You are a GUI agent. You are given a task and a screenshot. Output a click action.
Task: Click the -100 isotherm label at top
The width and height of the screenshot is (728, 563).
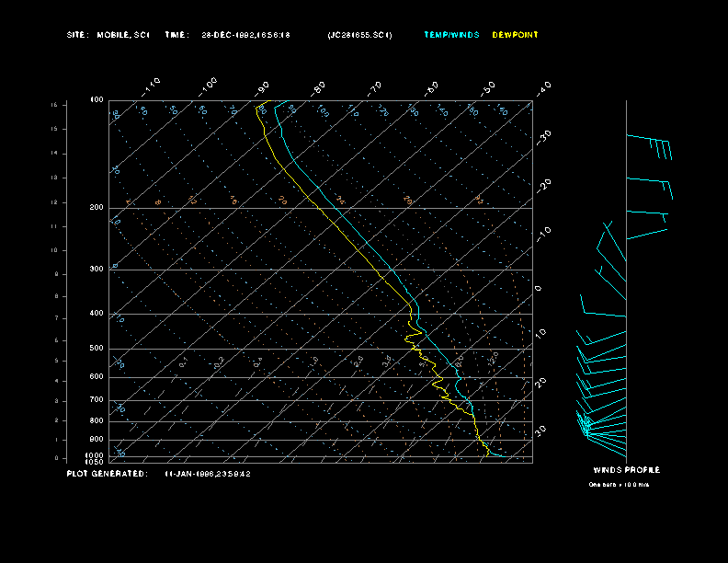coord(208,87)
